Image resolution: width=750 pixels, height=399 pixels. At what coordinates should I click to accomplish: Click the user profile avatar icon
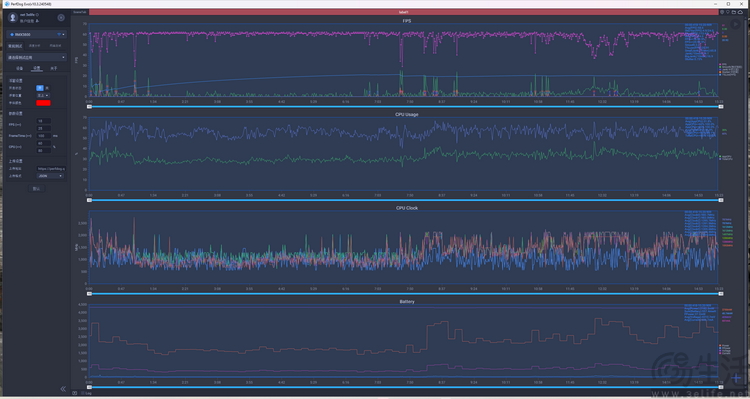13,17
